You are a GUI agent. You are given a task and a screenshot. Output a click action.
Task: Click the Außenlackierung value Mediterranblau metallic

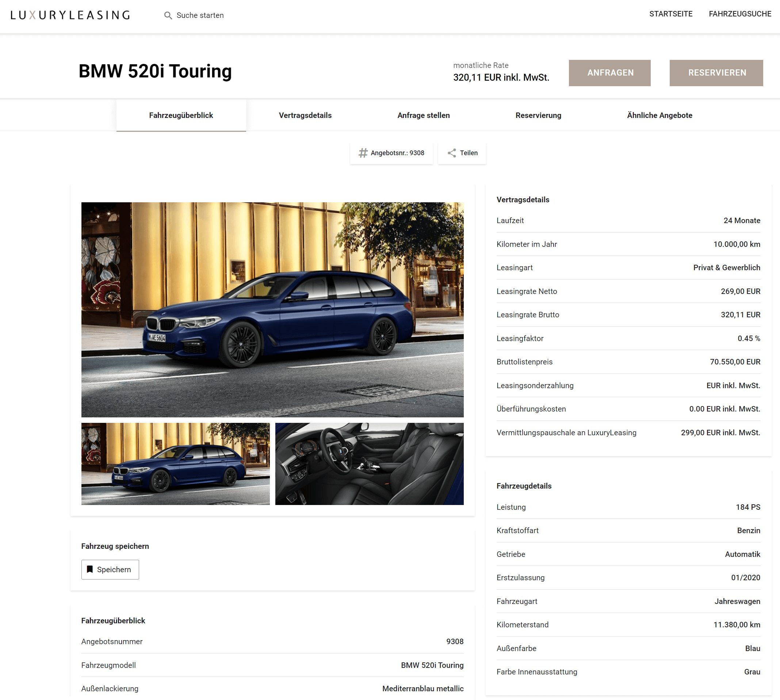(423, 689)
